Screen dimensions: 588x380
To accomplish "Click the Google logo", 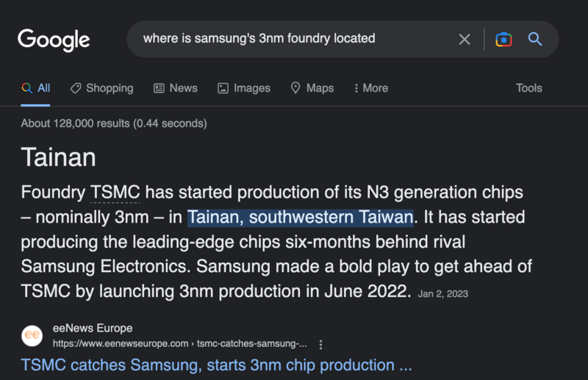I will (54, 40).
